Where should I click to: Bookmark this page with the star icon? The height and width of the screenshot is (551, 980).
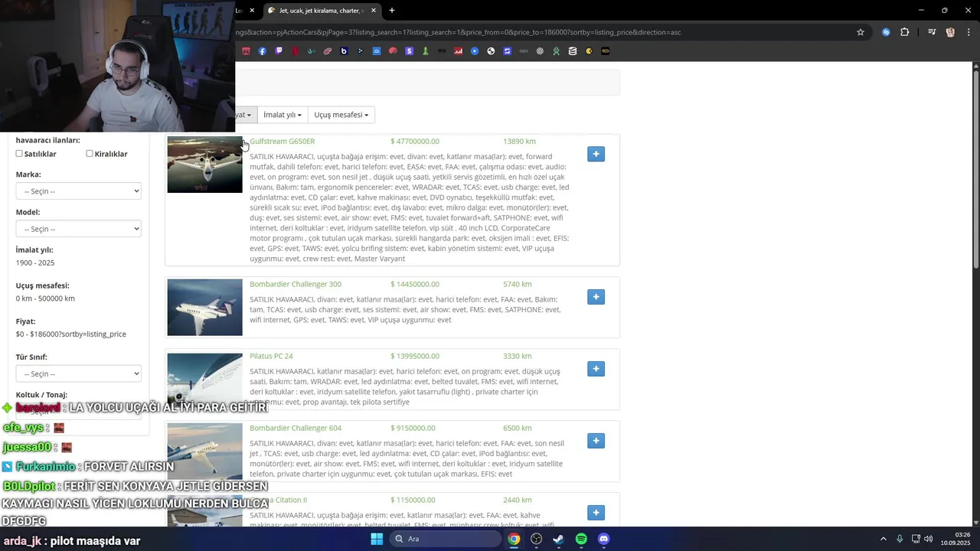(861, 32)
